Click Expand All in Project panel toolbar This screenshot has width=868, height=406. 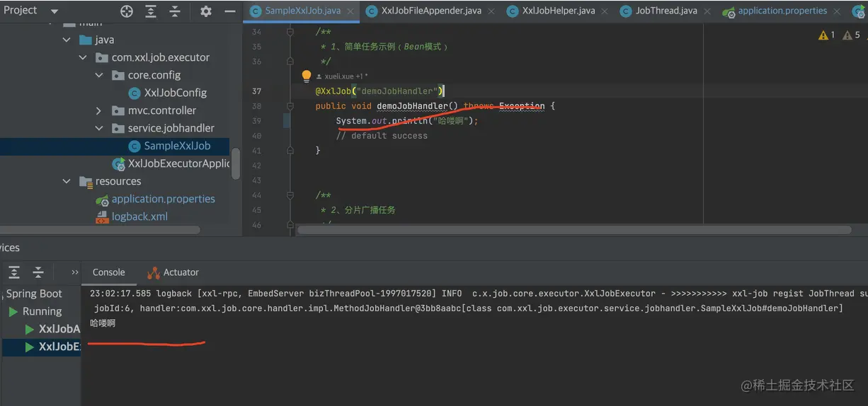(151, 11)
